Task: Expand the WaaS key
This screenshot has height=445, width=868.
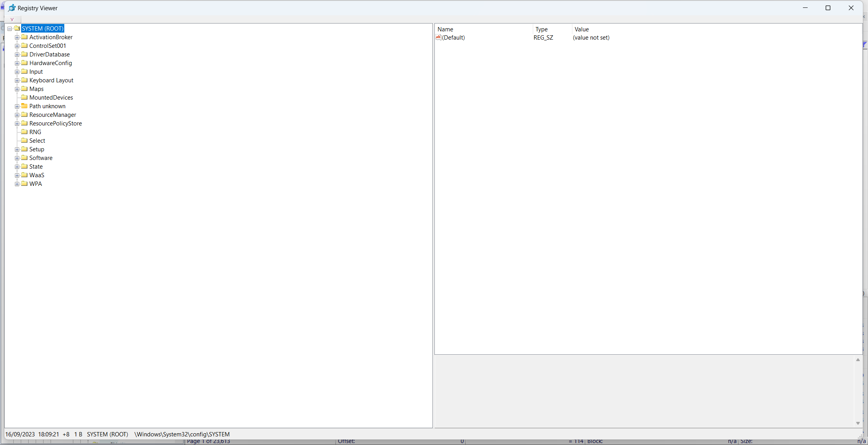Action: 17,175
